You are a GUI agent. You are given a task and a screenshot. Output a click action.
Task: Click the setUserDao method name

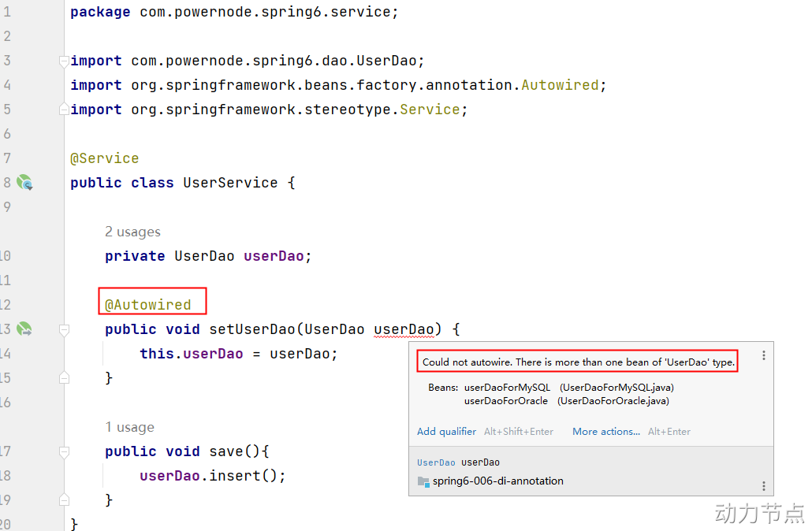tap(252, 329)
